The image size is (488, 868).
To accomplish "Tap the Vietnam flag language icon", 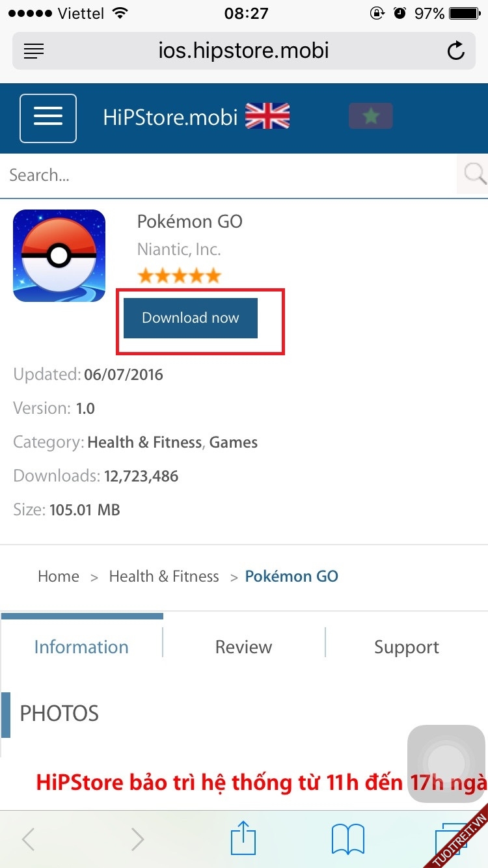I will click(371, 116).
